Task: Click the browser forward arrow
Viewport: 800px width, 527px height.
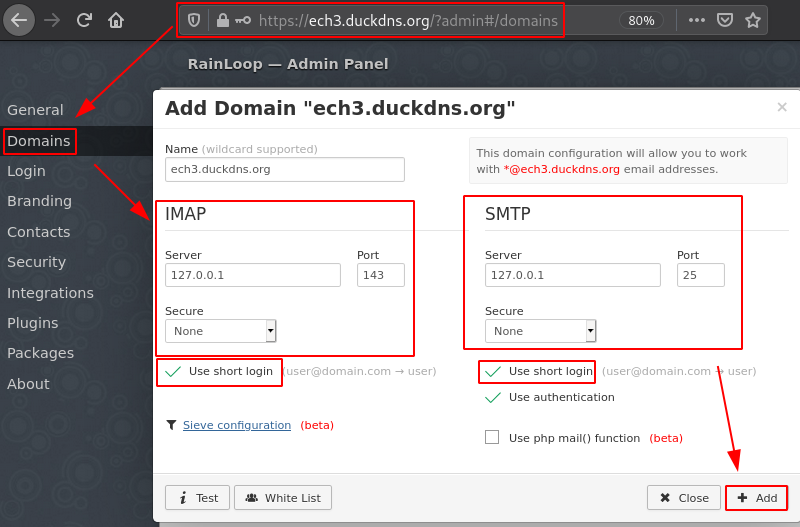Action: 52,20
